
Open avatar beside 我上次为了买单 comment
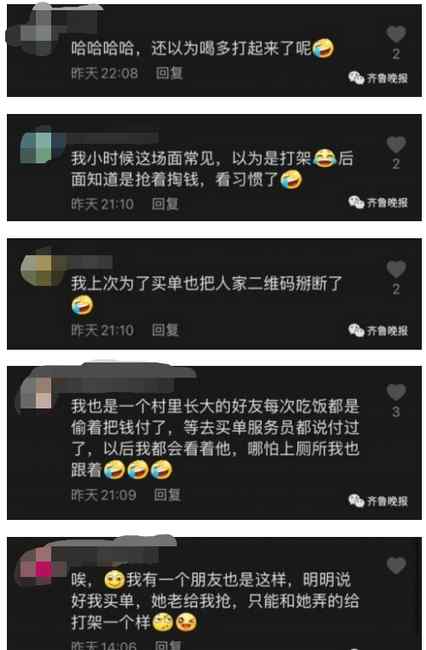point(41,269)
